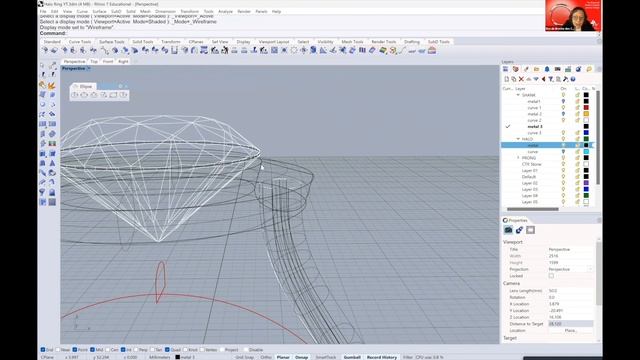Click the Ellipse floating toolbar options gear
The height and width of the screenshot is (360, 640).
tap(120, 87)
